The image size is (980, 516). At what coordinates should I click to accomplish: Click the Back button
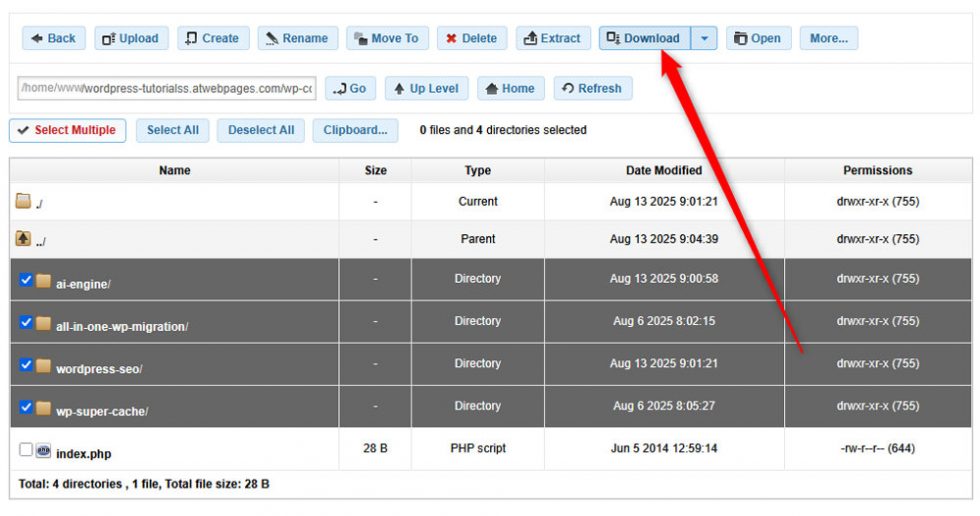point(54,38)
